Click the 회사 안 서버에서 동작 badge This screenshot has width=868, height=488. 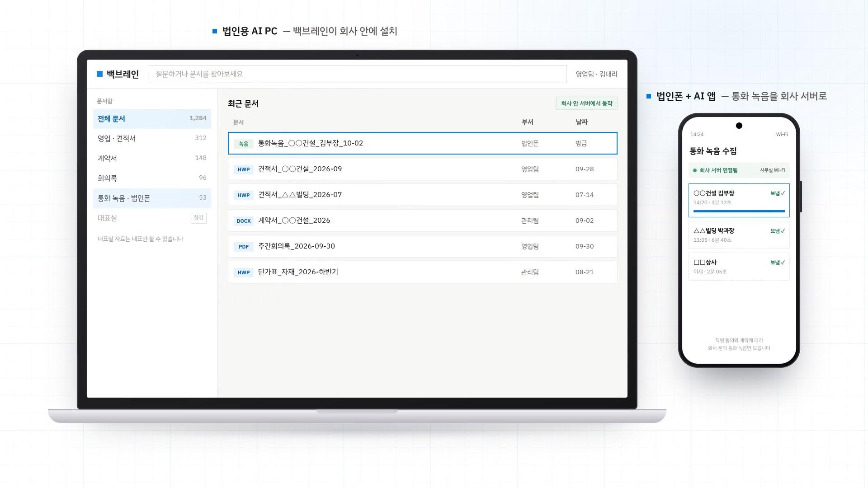(586, 103)
